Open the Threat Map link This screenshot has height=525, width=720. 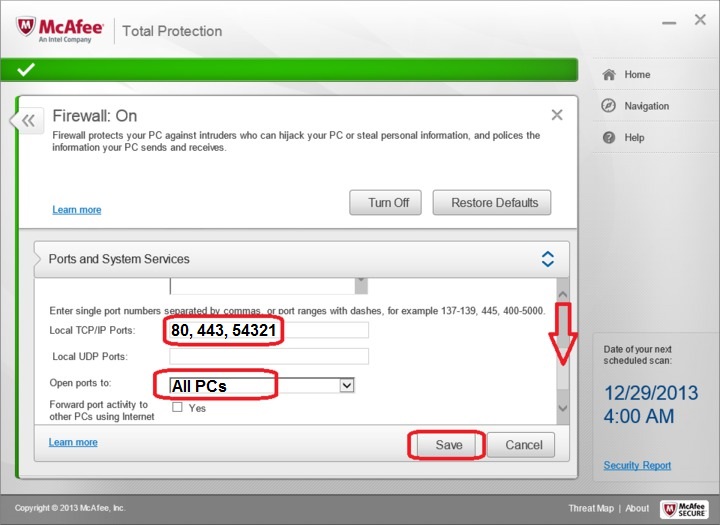590,509
